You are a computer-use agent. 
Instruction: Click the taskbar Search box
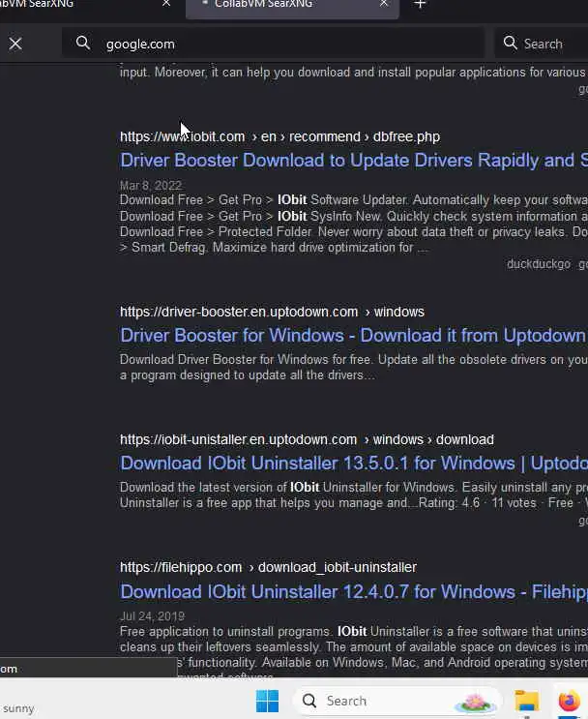[397, 701]
